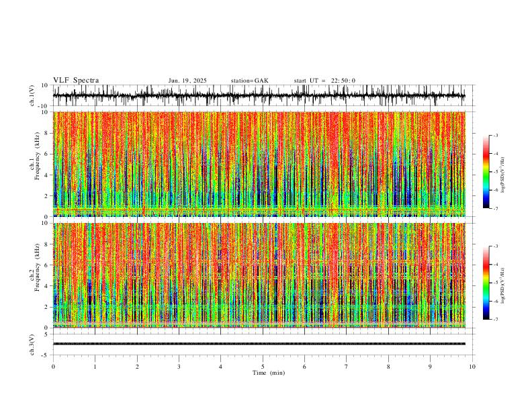The image size is (532, 411).
Task: Click time axis tick label "6"
Action: [x=305, y=367]
